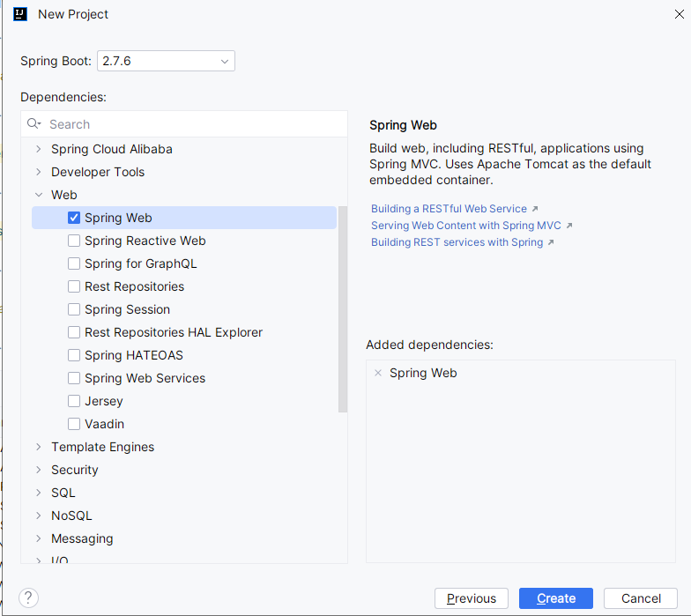Tick the Rest Repositories checkbox

pos(74,286)
